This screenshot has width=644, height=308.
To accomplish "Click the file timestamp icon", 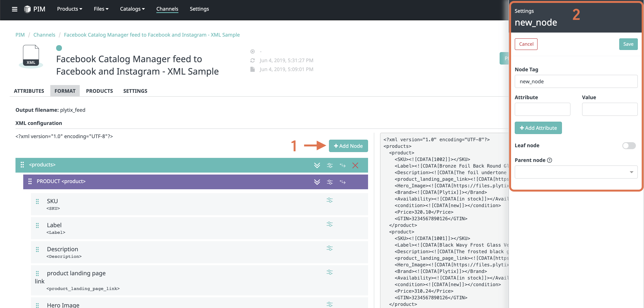I will 253,69.
